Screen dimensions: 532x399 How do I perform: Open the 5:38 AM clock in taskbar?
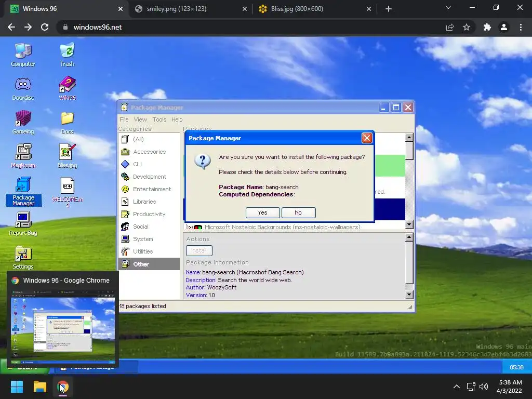(509, 387)
